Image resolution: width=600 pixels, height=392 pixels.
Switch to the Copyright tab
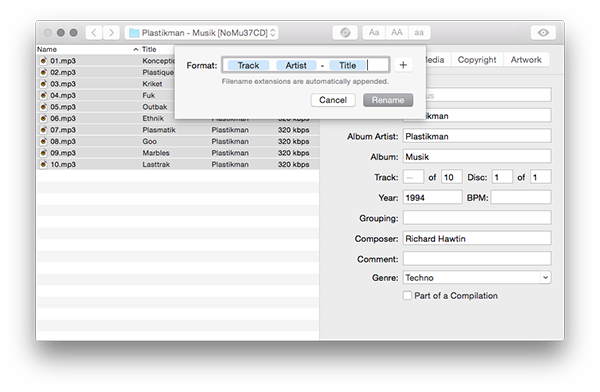click(x=477, y=60)
